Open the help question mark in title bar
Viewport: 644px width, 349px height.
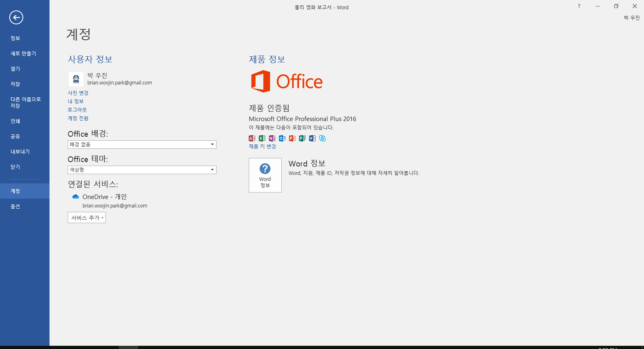[579, 6]
